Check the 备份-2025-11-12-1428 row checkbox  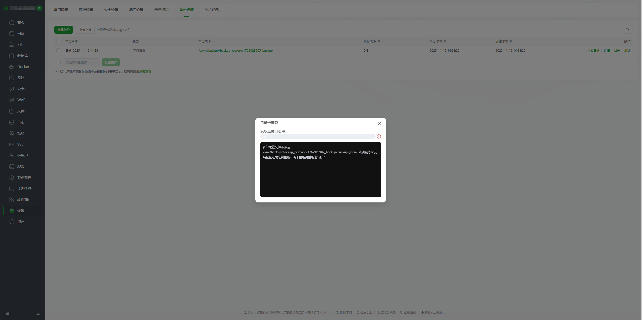pyautogui.click(x=58, y=50)
